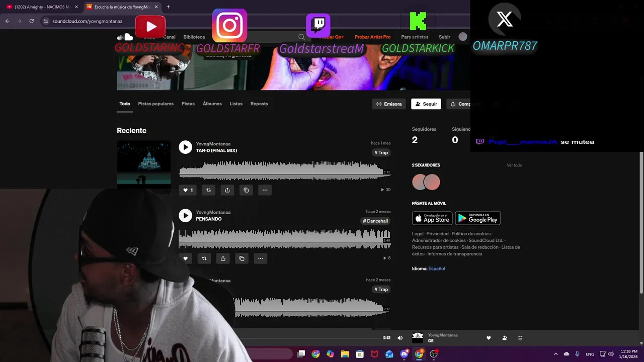Copy link of TAR-D (FINAL MIX) track
This screenshot has width=644, height=362.
pyautogui.click(x=246, y=190)
